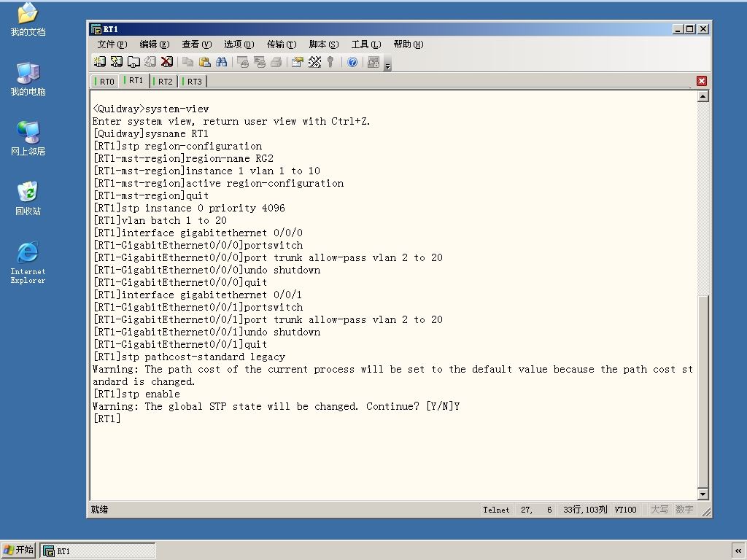Minimize the RT1 window
747x560 pixels.
(678, 29)
